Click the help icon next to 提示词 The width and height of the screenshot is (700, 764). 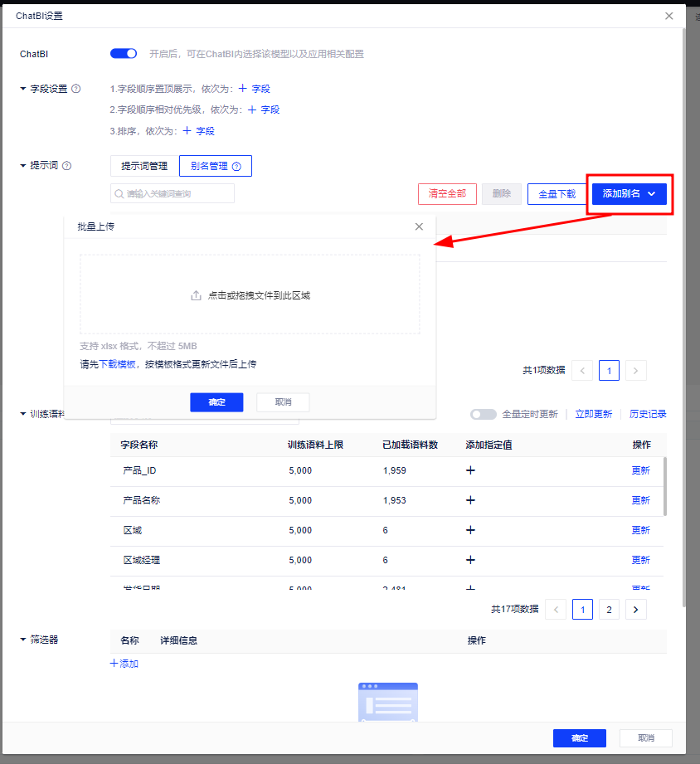point(67,166)
